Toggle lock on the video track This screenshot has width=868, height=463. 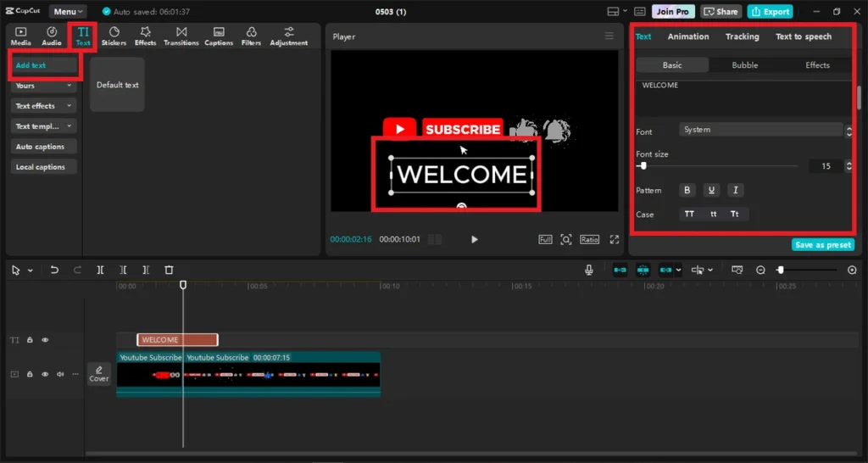point(30,374)
